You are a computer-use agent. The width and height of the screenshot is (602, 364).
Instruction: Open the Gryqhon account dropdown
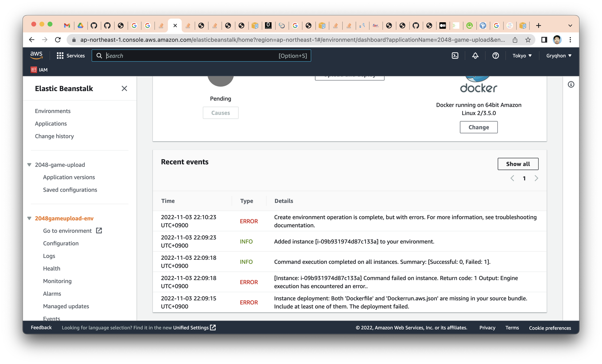559,56
